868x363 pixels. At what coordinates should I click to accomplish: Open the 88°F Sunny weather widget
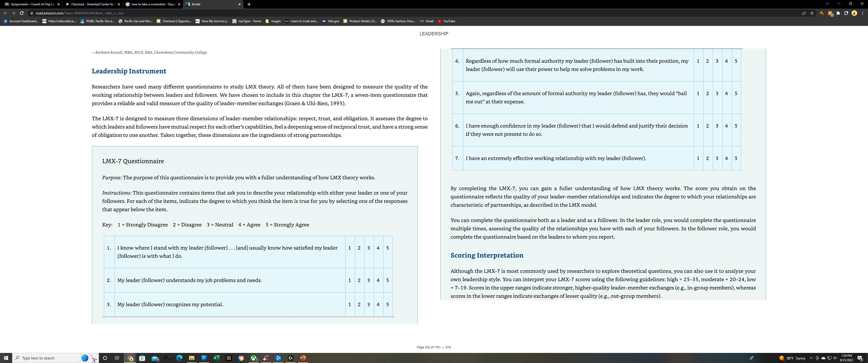point(792,358)
